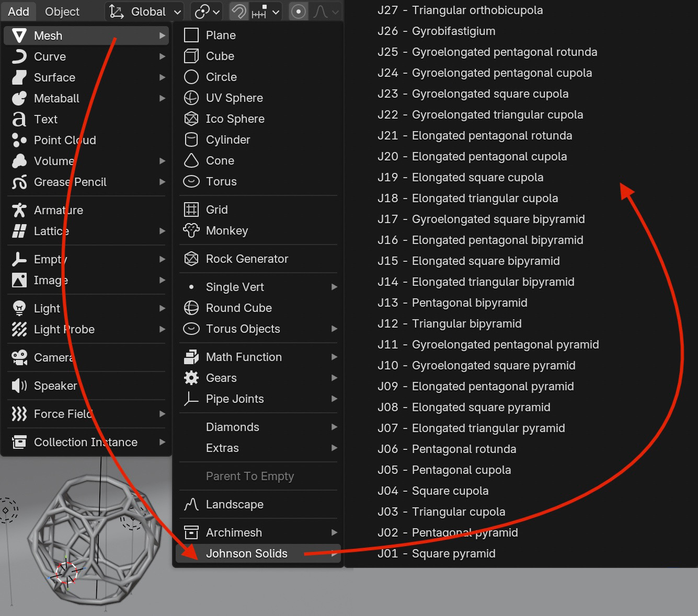Choose J17 Gyroelongated square bipyramid
This screenshot has width=698, height=616.
481,219
